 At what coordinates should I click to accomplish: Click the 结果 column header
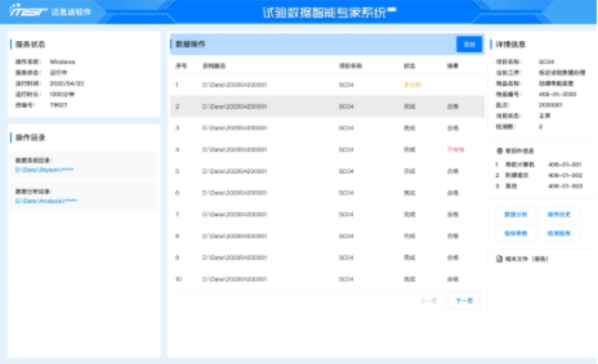click(x=453, y=66)
